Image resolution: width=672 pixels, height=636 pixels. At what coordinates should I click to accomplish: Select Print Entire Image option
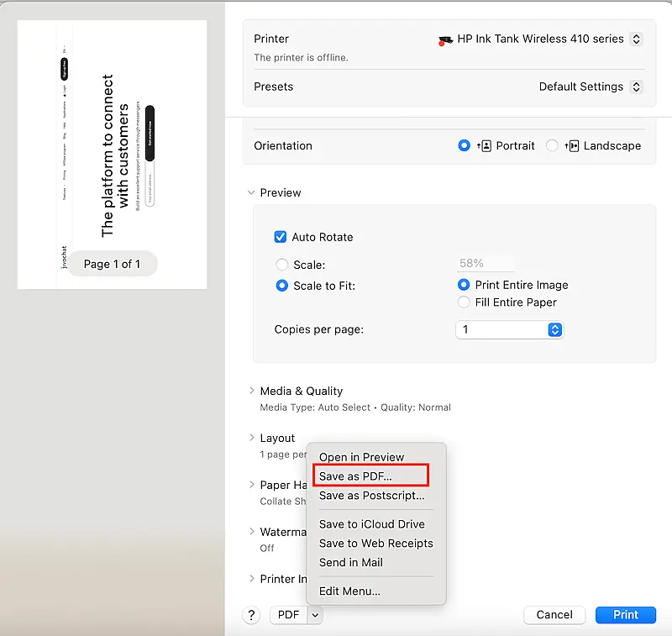(464, 285)
